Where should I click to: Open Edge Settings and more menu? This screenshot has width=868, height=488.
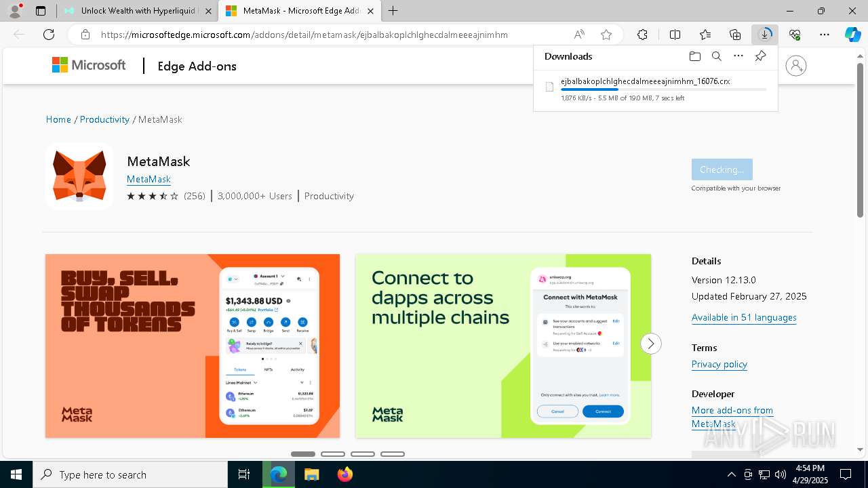(x=825, y=35)
